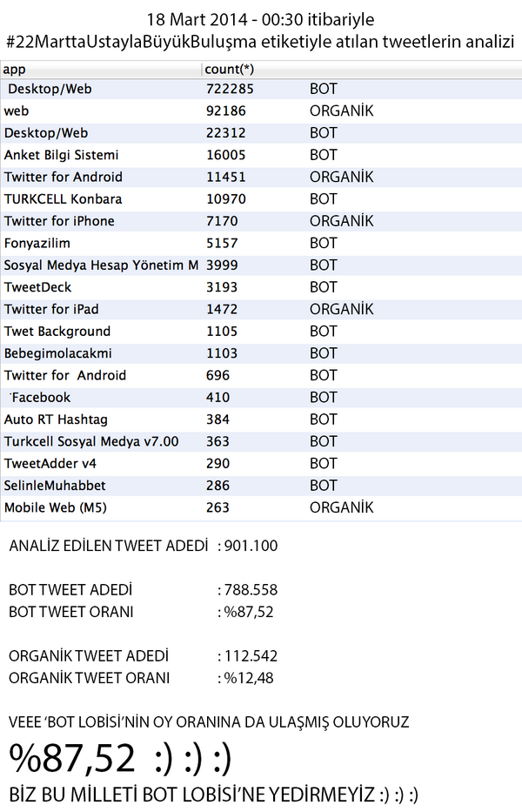
Task: Select the Anket Bilgi Sistemi row
Action: tap(261, 155)
